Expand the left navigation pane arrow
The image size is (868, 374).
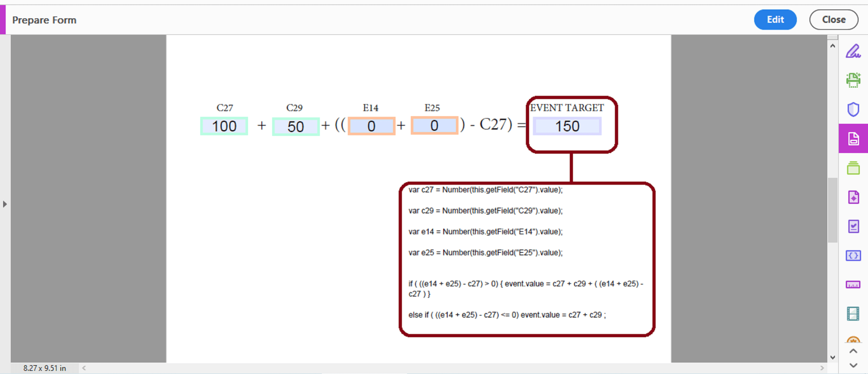(x=5, y=204)
